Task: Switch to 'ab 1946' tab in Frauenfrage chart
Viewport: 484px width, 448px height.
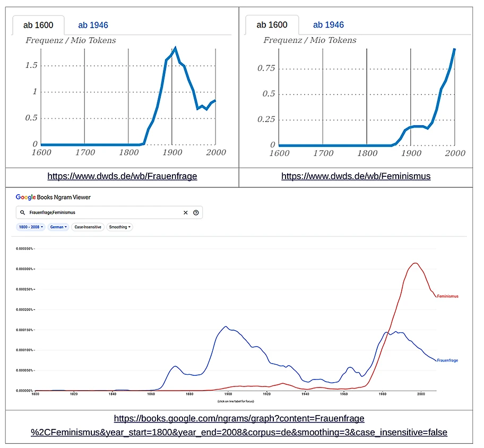Action: pyautogui.click(x=93, y=25)
